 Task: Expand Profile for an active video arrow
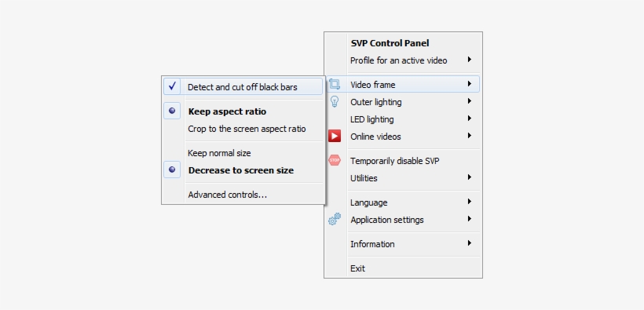tap(469, 60)
